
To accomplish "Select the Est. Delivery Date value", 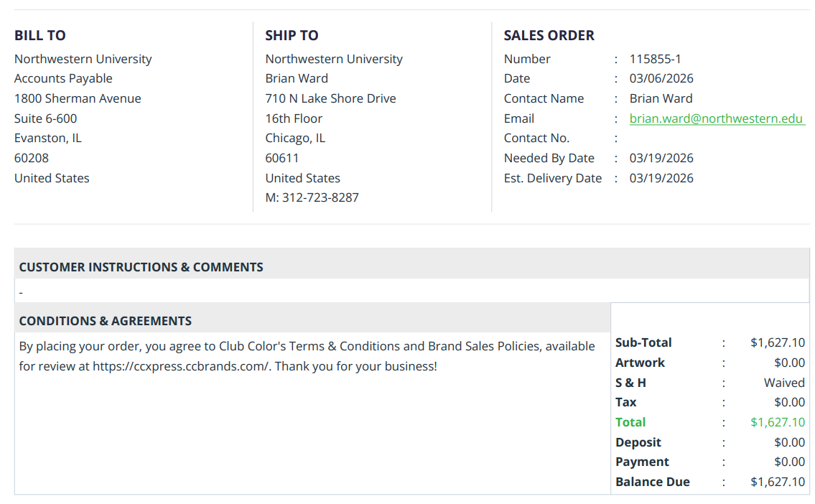I will (661, 178).
